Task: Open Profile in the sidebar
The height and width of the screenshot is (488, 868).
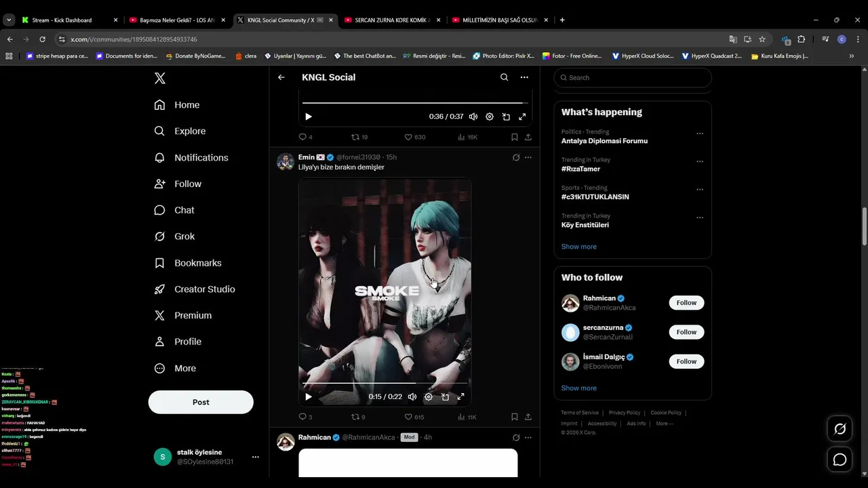Action: point(178,342)
